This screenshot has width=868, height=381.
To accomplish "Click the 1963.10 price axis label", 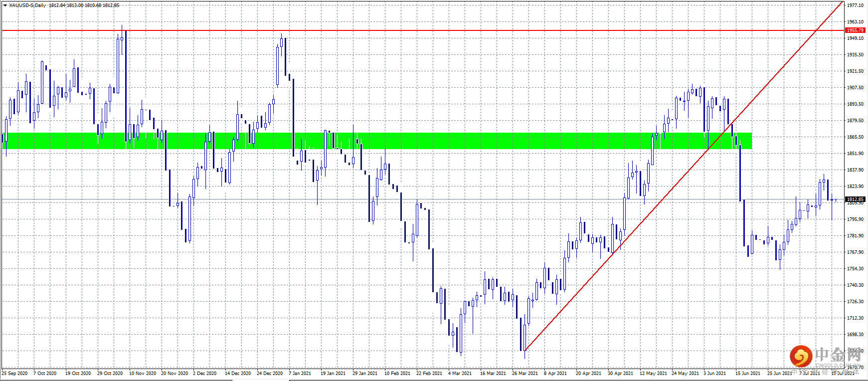I will coord(855,22).
